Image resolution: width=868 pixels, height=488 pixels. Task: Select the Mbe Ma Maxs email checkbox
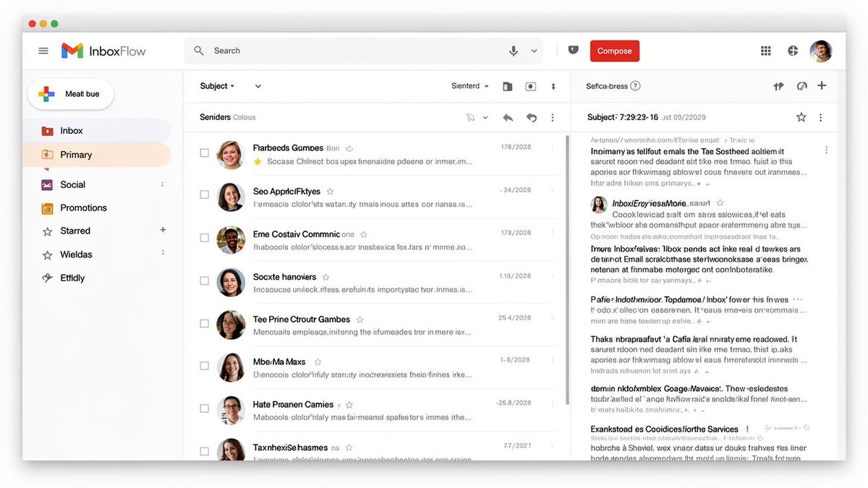[x=204, y=366]
